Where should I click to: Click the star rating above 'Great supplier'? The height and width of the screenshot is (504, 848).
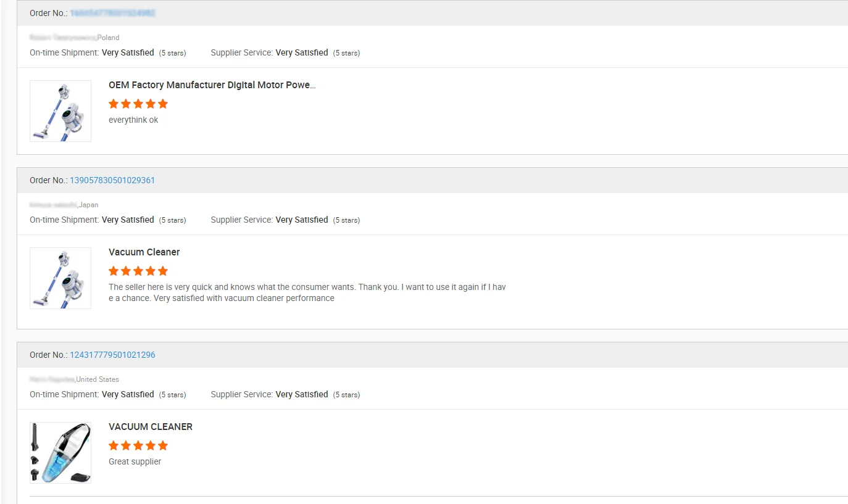(138, 445)
